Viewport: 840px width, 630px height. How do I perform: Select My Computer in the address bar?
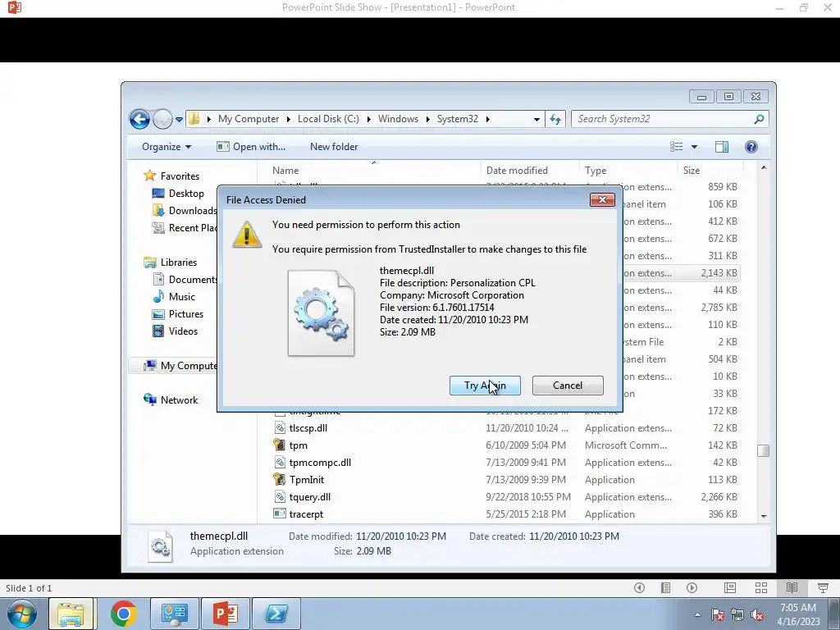pyautogui.click(x=248, y=119)
